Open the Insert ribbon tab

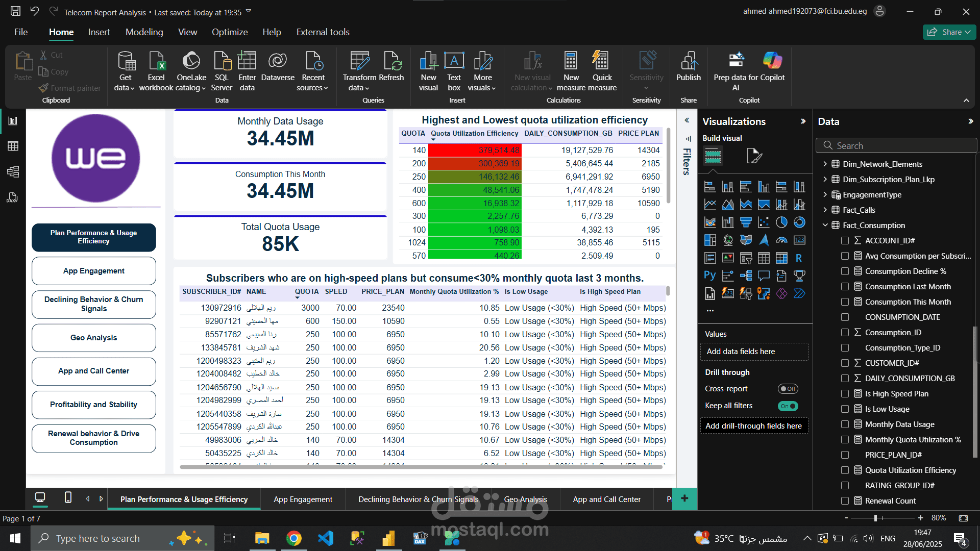pyautogui.click(x=99, y=32)
